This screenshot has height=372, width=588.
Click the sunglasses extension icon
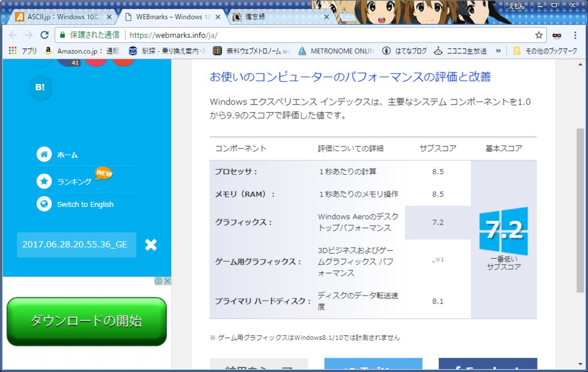(x=557, y=35)
